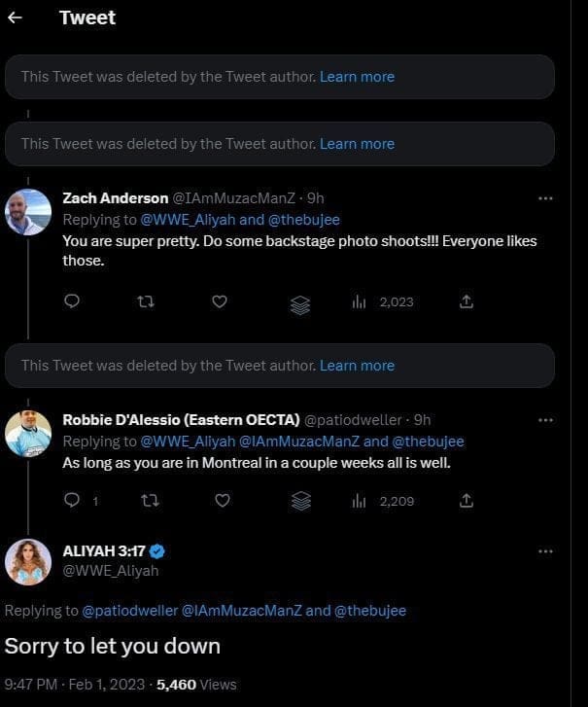Open Zach Anderson's profile picture
Screen dimensions: 588x707
pos(28,212)
